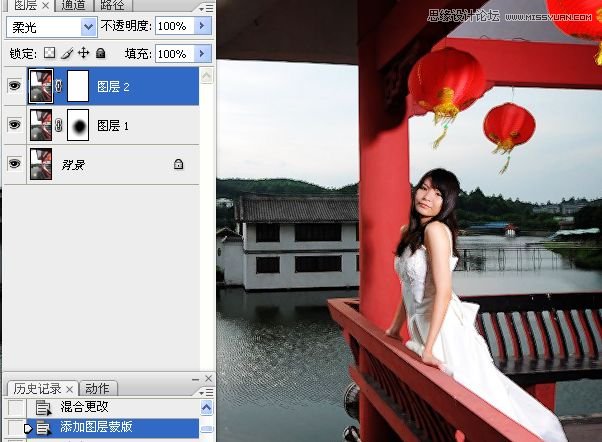The height and width of the screenshot is (442, 602).
Task: Click the 填充 100% input field
Action: 174,54
